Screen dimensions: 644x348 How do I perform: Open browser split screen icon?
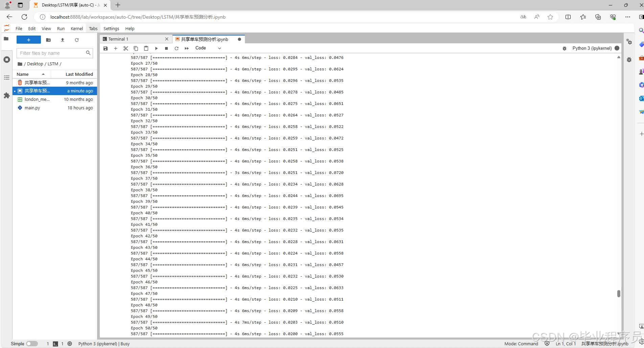point(568,17)
